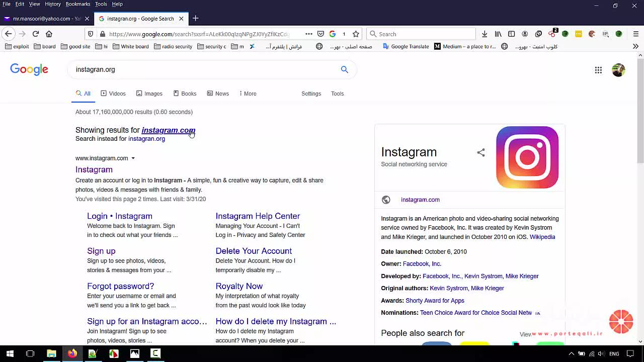Screen dimensions: 644x362
Task: Open a new browser tab
Action: click(196, 19)
